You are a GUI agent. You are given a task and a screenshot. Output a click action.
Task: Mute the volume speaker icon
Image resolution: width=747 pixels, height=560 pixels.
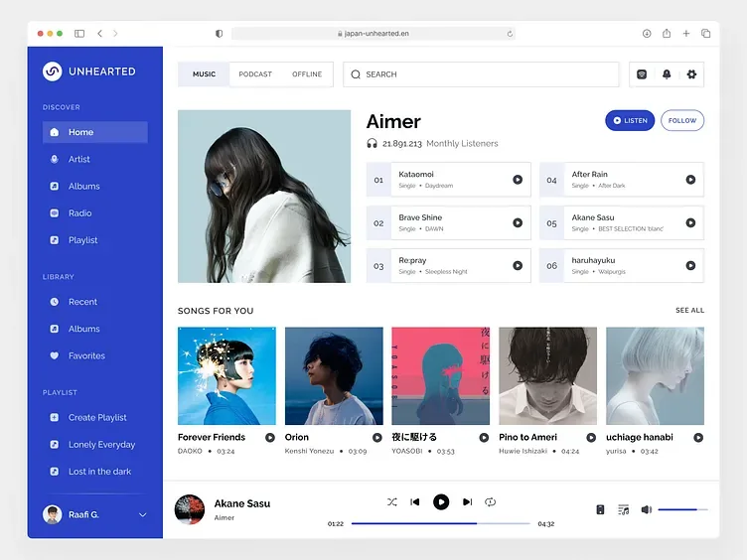click(646, 509)
